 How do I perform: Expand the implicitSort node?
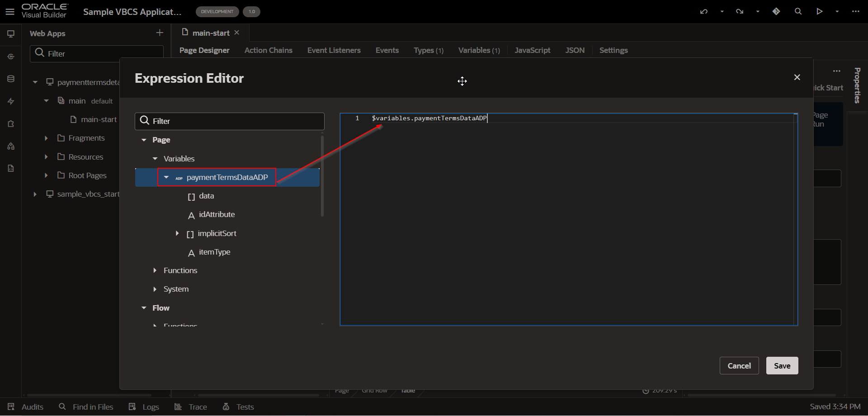177,233
